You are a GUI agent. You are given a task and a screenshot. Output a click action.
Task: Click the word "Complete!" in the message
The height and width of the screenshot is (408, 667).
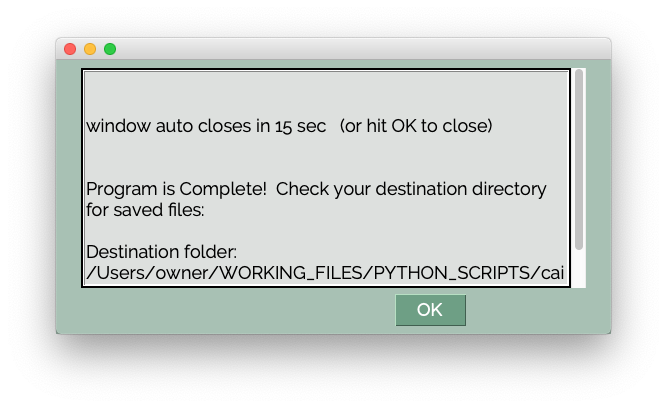[x=223, y=189]
